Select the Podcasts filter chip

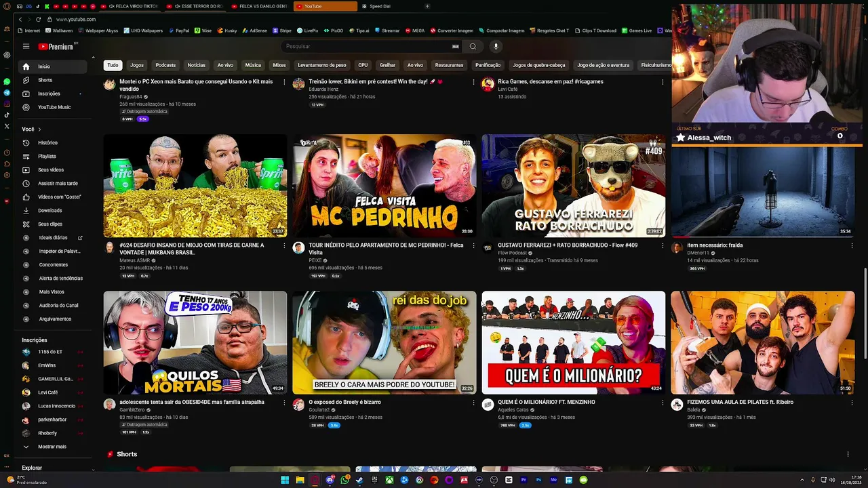click(x=165, y=65)
